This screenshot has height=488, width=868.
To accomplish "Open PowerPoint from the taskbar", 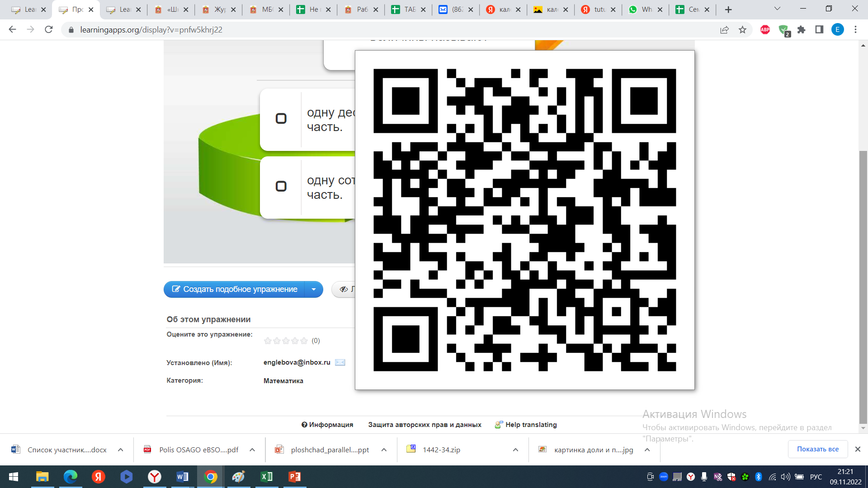I will tap(295, 477).
